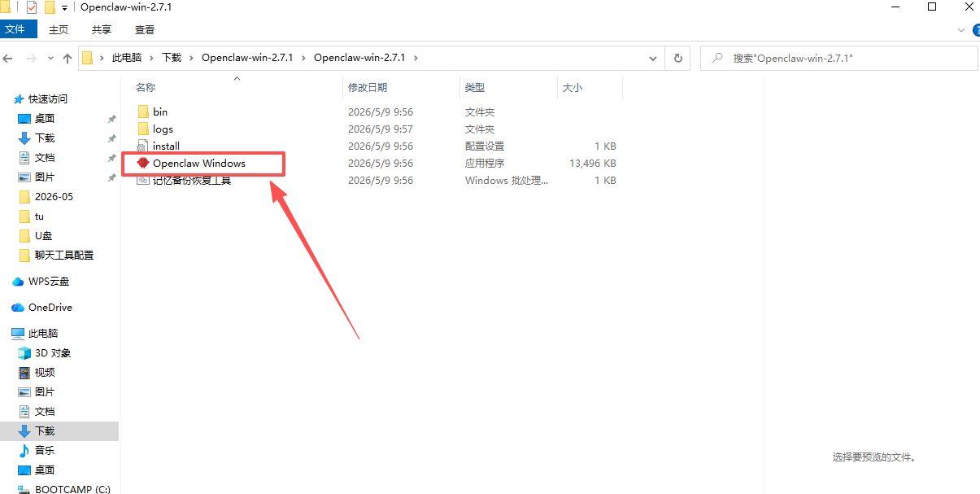Switch to the 共享 ribbon tab
Image resolution: width=980 pixels, height=494 pixels.
(102, 29)
